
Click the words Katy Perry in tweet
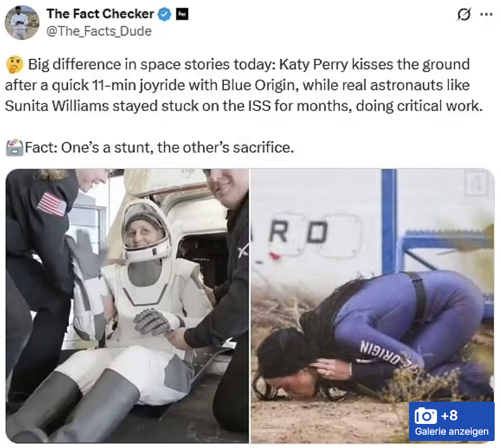coord(313,65)
